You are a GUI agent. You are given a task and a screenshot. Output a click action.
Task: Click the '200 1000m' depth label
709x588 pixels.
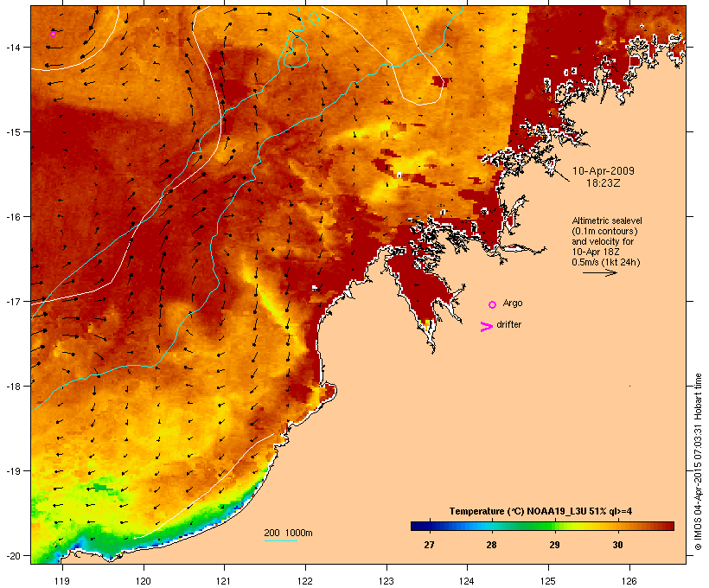pyautogui.click(x=288, y=533)
